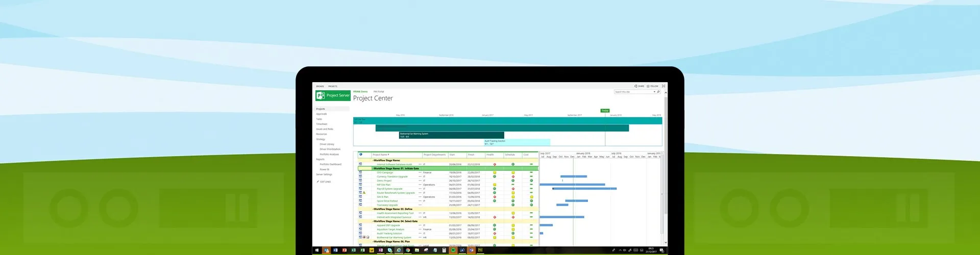The width and height of the screenshot is (980, 255).
Task: Open the Calculator taskbar icon
Action: coord(444,250)
